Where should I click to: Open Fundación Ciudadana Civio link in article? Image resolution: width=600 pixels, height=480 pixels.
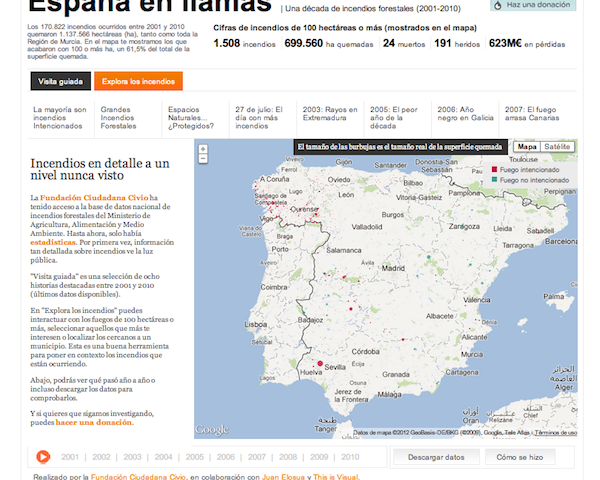(x=94, y=198)
